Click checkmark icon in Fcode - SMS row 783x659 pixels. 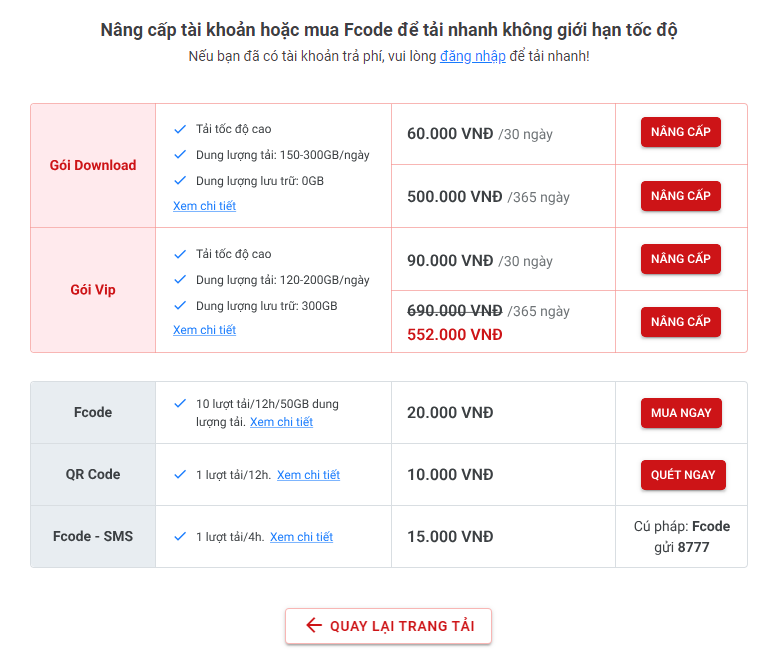[x=180, y=537]
